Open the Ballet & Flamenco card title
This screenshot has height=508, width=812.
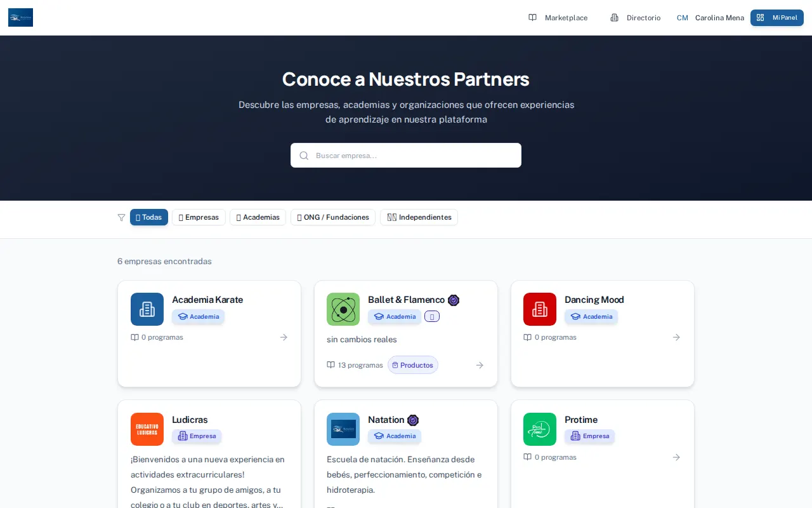[x=407, y=300]
